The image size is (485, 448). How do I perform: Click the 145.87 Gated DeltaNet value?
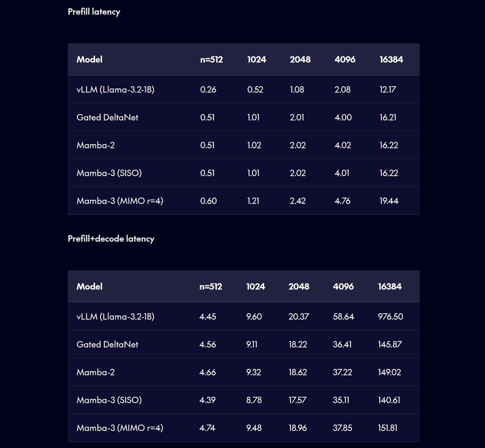point(390,344)
